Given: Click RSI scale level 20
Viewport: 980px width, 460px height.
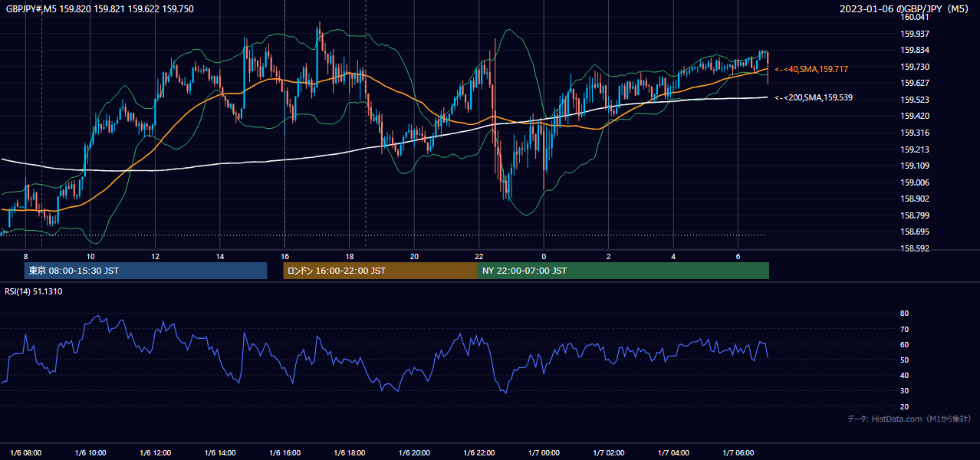Looking at the screenshot, I should point(904,406).
